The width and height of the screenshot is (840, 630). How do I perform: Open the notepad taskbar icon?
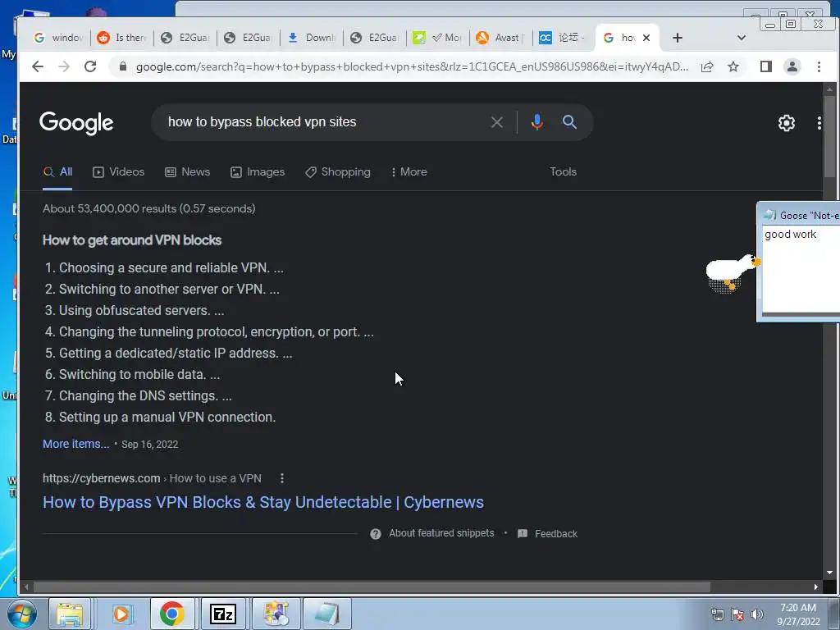tap(326, 614)
